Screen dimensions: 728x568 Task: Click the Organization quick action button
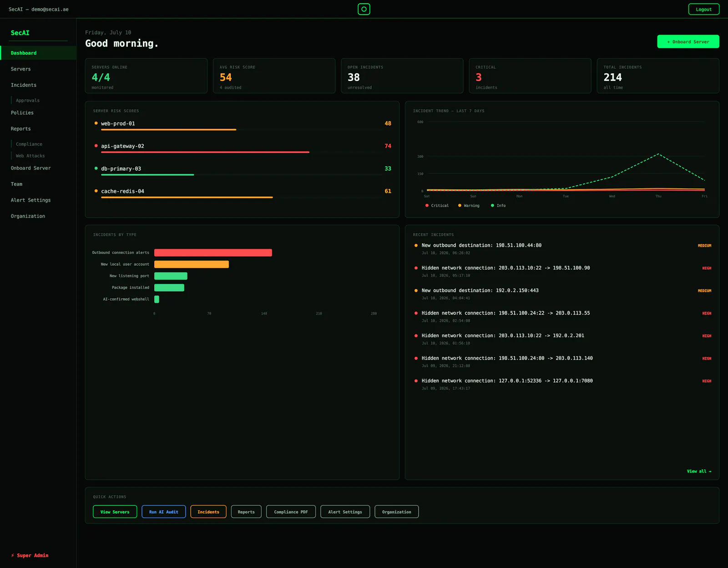pos(396,512)
